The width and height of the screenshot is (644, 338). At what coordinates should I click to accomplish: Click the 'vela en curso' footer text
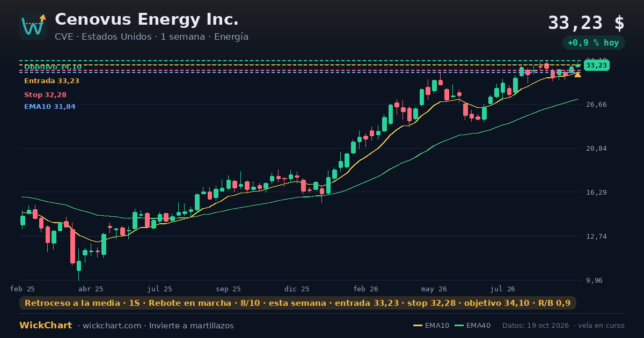click(602, 326)
